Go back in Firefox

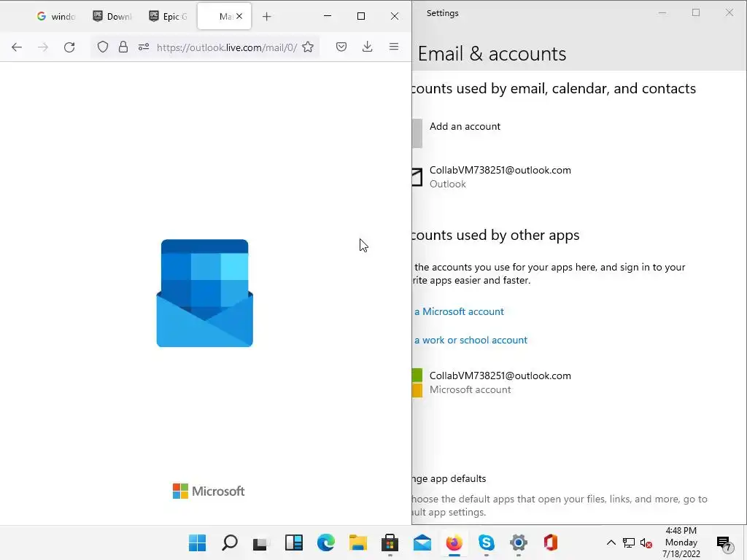[x=17, y=47]
